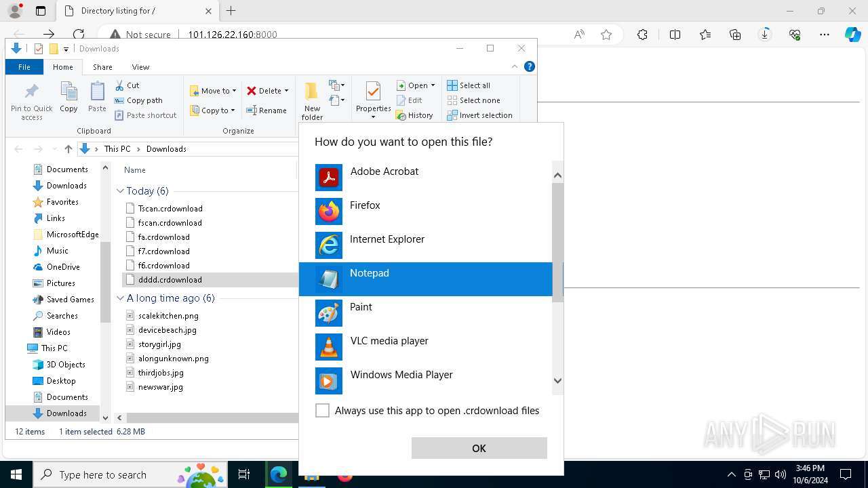868x488 pixels.
Task: Click the Cut scissors command
Action: pos(127,85)
